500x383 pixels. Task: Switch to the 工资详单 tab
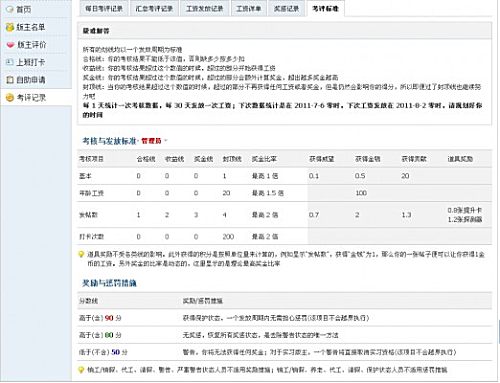[249, 8]
